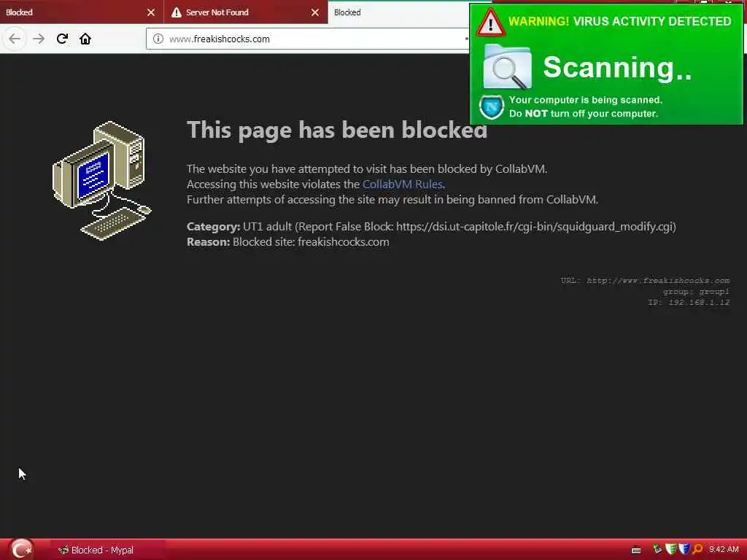Close the first Blocked tab
Screen dimensions: 747x560
coord(151,12)
